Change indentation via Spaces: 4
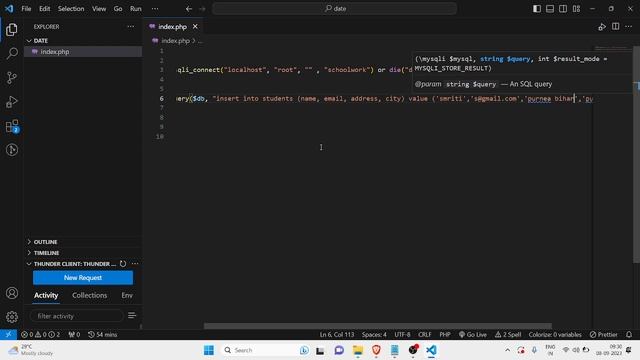Image resolution: width=640 pixels, height=360 pixels. coord(374,334)
